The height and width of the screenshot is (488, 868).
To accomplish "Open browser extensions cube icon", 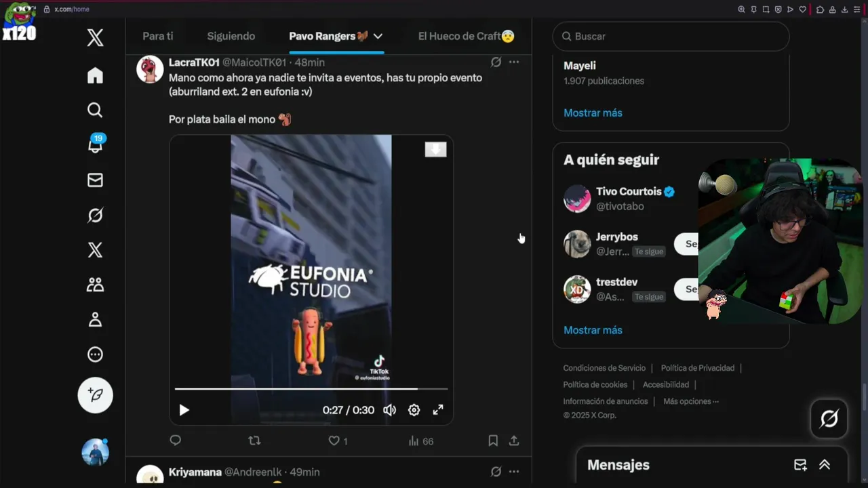I will pyautogui.click(x=820, y=9).
